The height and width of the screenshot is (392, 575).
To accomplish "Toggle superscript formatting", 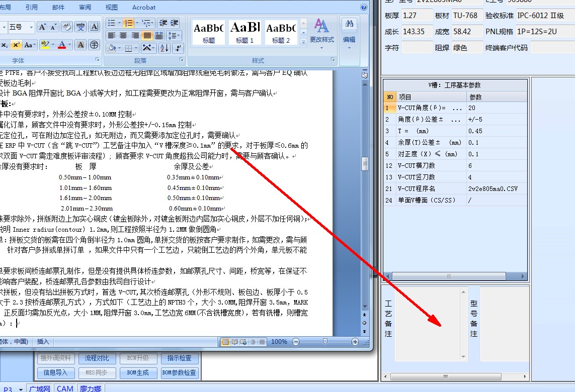I will point(16,45).
